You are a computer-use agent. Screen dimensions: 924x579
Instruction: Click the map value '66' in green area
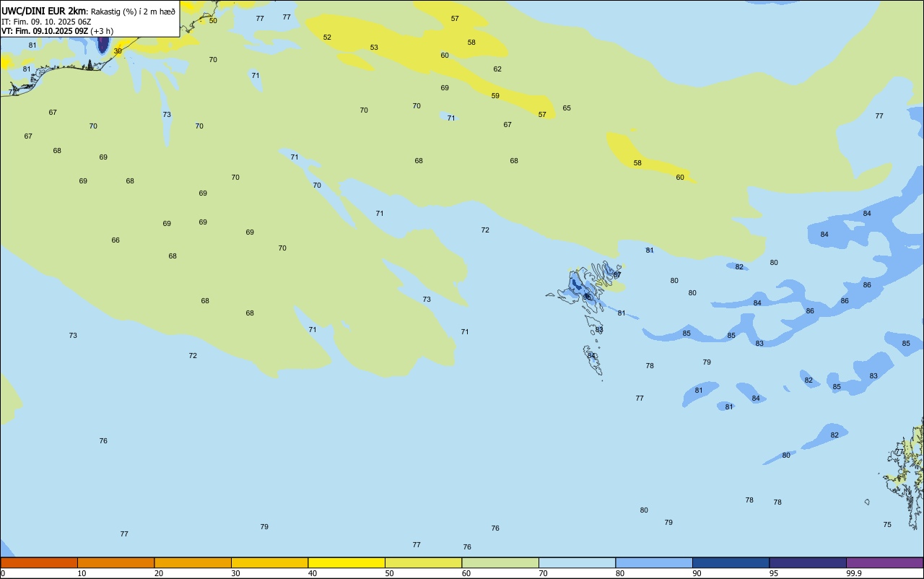[x=115, y=240]
